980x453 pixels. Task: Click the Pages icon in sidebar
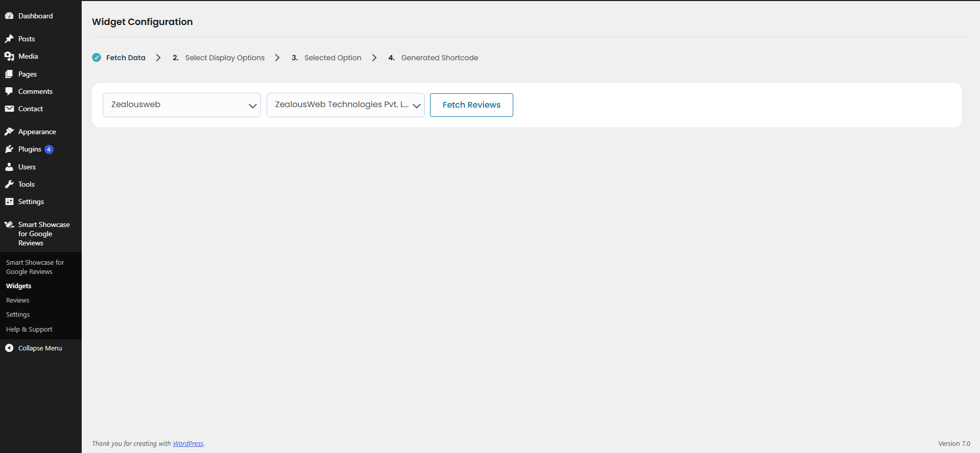click(9, 74)
